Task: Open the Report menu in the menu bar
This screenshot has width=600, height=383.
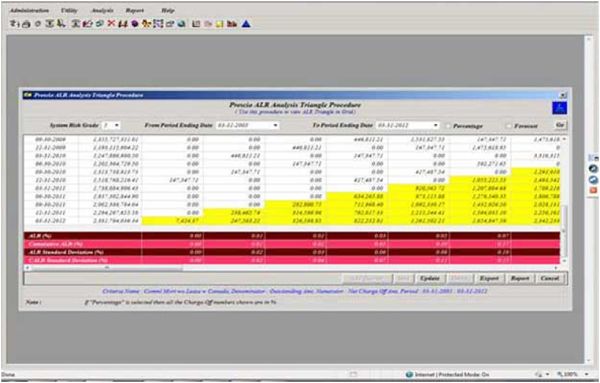Action: pos(135,10)
